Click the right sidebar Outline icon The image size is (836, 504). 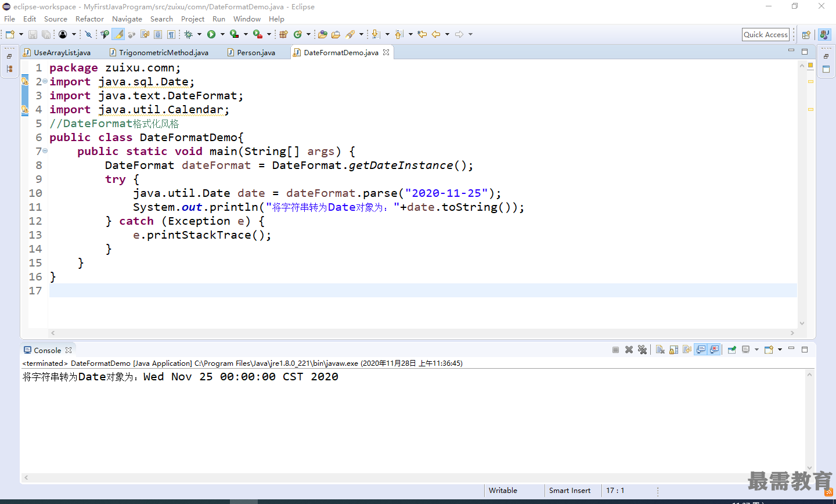(x=826, y=69)
